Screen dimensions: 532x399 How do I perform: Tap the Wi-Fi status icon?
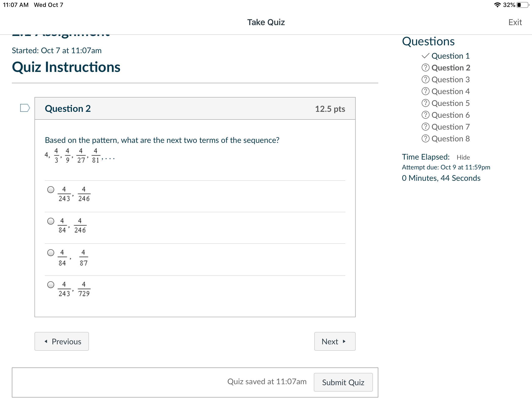[497, 5]
